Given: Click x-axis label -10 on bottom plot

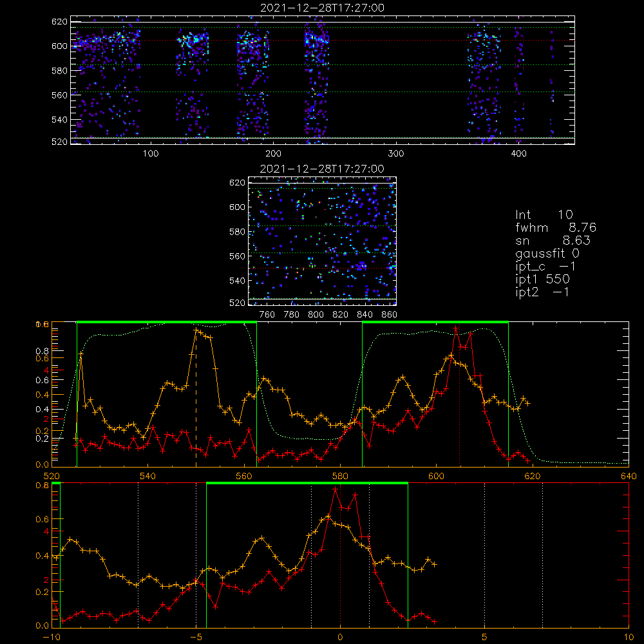Looking at the screenshot, I should 52,637.
